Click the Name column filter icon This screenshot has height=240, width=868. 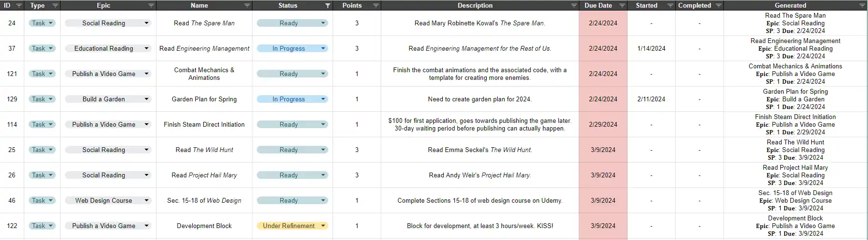point(247,6)
